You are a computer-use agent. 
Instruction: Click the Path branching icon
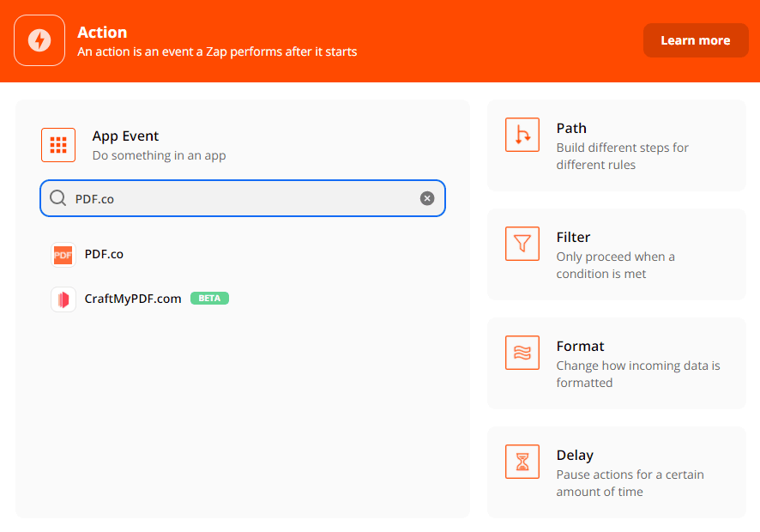coord(522,135)
